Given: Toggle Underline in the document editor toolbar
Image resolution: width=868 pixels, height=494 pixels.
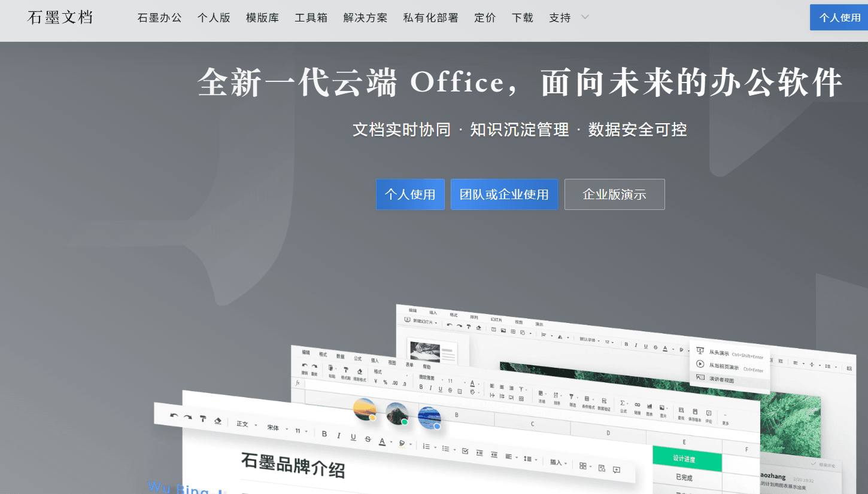Looking at the screenshot, I should (353, 437).
